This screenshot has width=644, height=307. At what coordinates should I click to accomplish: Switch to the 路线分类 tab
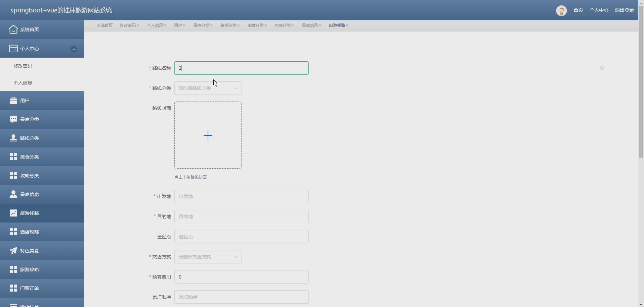click(x=228, y=25)
